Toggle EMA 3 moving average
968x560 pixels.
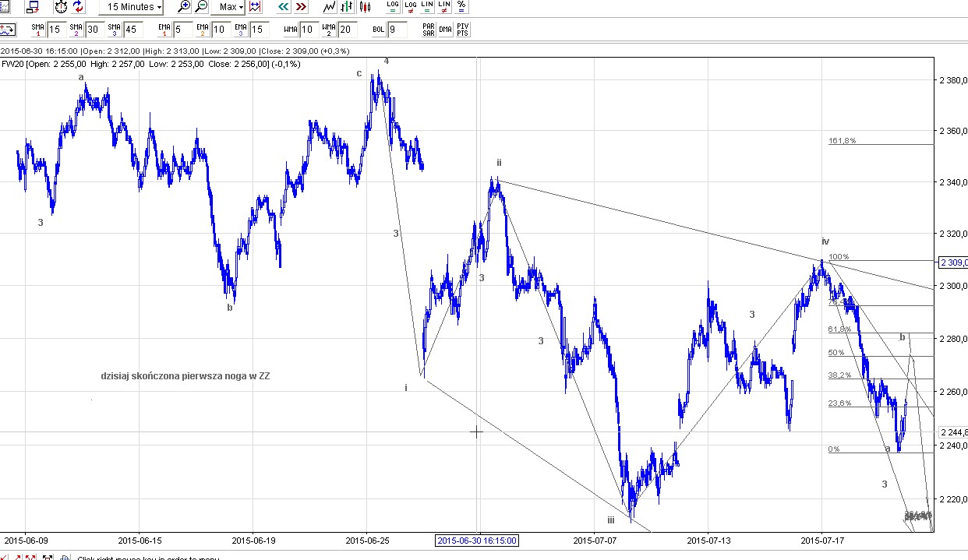pos(240,30)
